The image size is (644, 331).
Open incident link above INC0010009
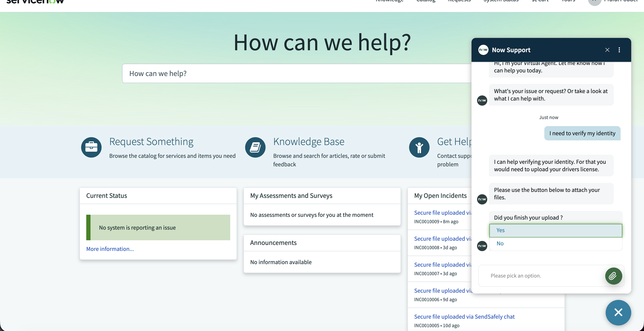443,213
